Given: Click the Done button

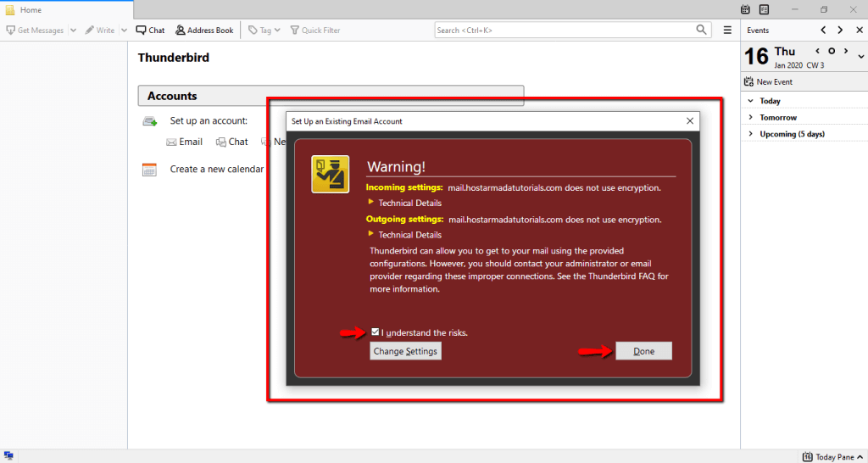Looking at the screenshot, I should coord(644,351).
